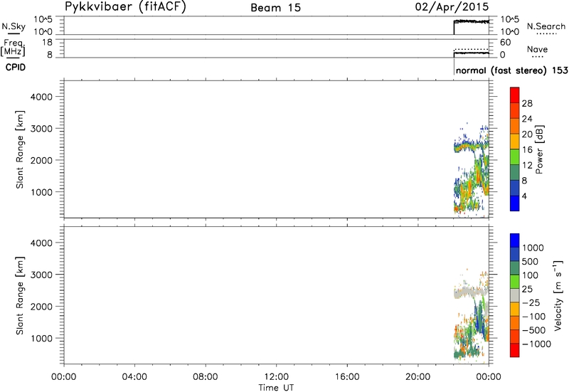Click the power backscatter band near 2400 km
The image size is (569, 392).
click(x=471, y=147)
